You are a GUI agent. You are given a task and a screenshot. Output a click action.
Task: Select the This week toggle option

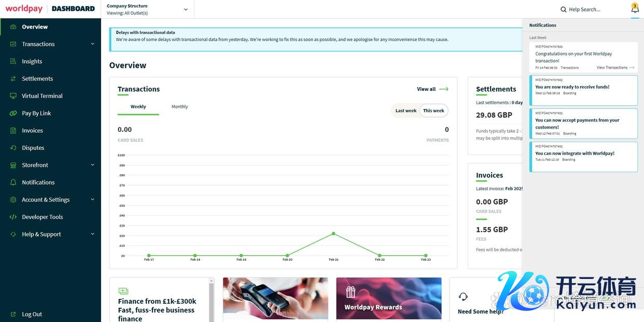(433, 110)
